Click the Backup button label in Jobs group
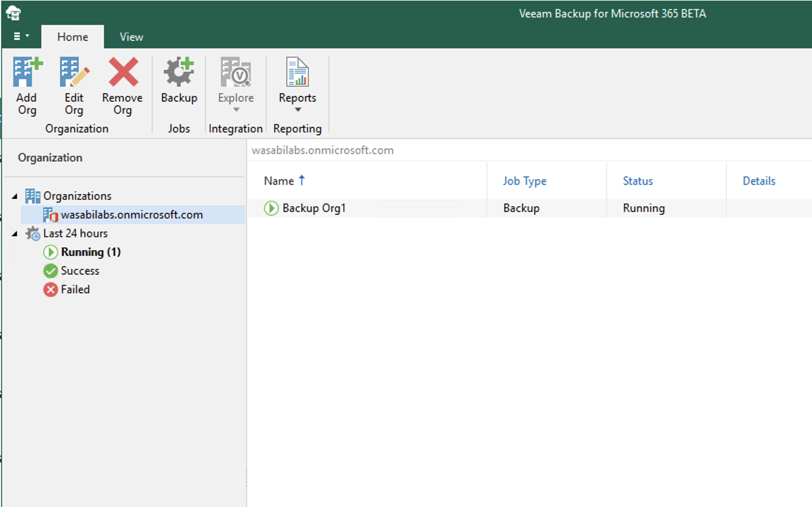 (x=179, y=98)
